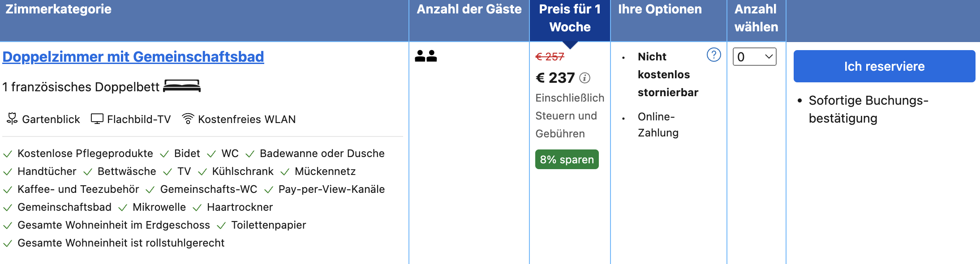
Task: Open the room quantity dropdown showing 0
Action: pos(755,57)
